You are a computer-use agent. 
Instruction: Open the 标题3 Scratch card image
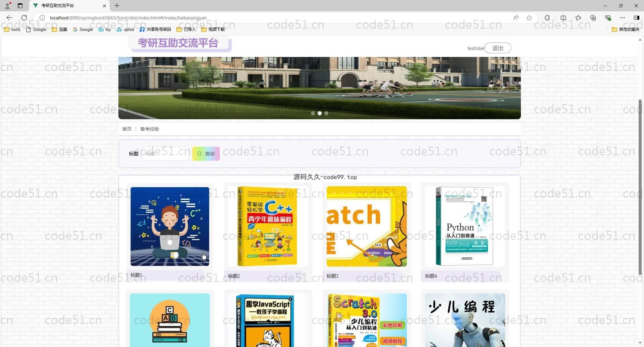pos(367,226)
